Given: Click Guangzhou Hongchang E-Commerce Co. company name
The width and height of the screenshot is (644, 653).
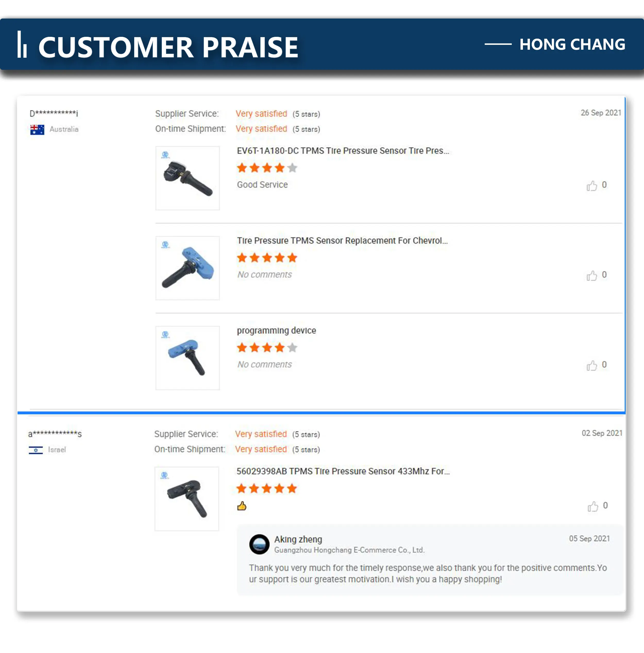Looking at the screenshot, I should coord(349,550).
